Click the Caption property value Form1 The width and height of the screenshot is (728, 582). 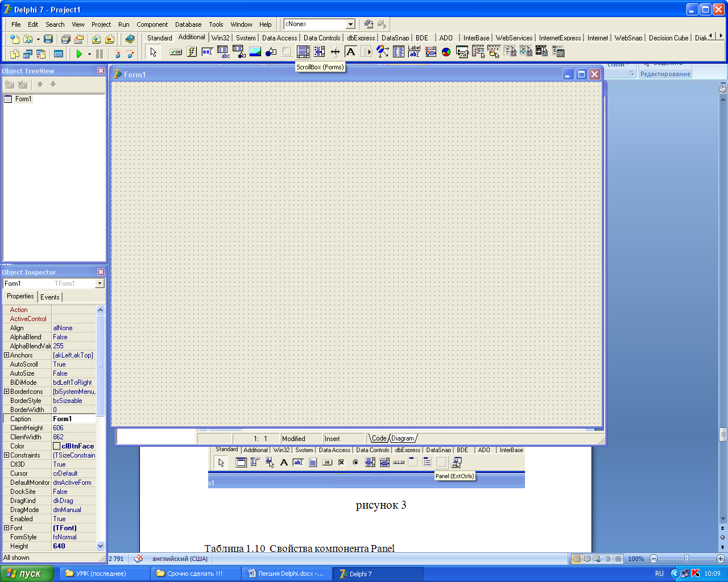click(74, 419)
